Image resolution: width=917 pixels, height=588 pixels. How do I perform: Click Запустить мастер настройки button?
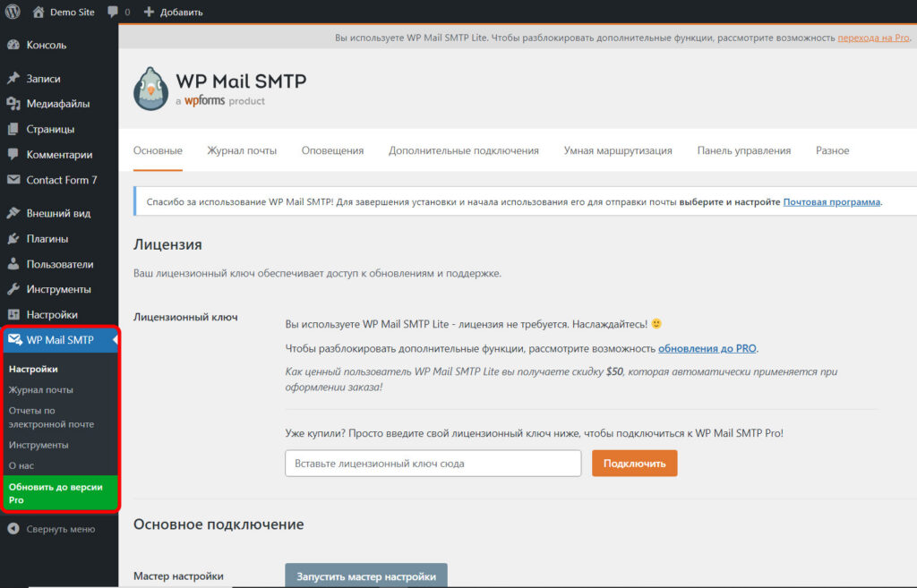pyautogui.click(x=366, y=575)
